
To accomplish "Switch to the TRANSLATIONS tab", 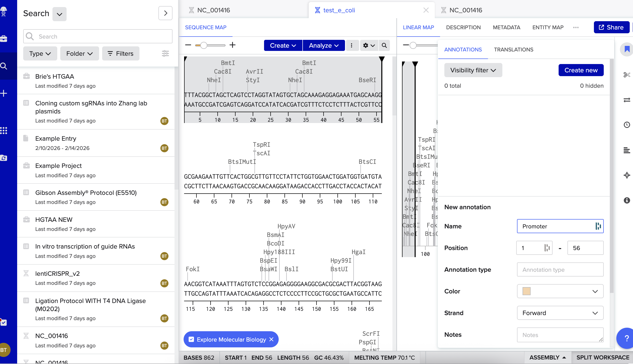I will [x=513, y=49].
